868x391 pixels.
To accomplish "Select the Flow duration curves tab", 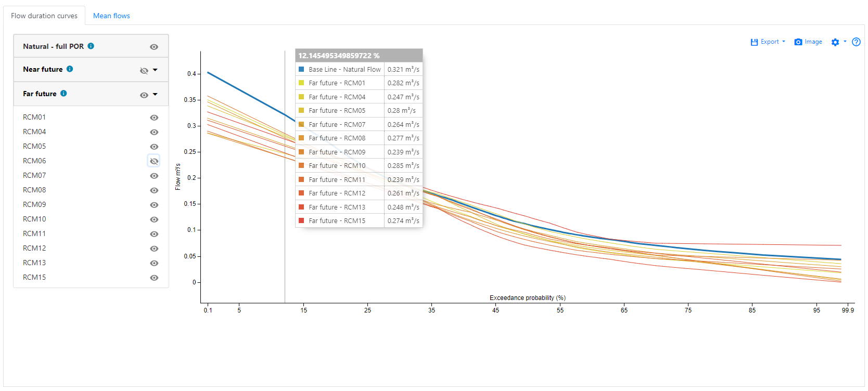I will tap(44, 16).
